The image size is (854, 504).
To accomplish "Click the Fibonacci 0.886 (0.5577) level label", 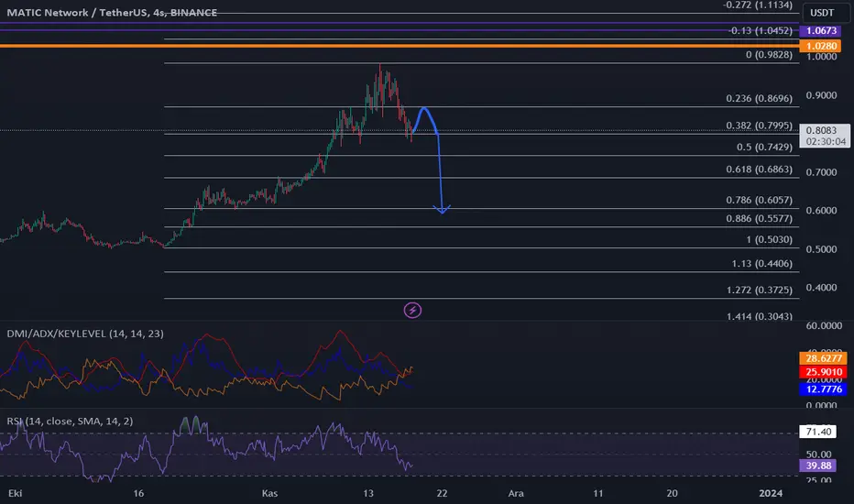I will (x=760, y=218).
